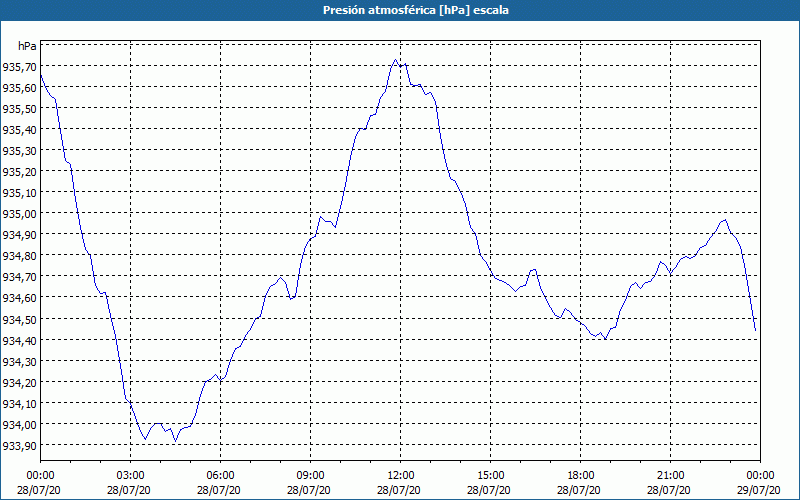Image resolution: width=800 pixels, height=500 pixels.
Task: Select the 934,20 axis value
Action: tap(19, 382)
